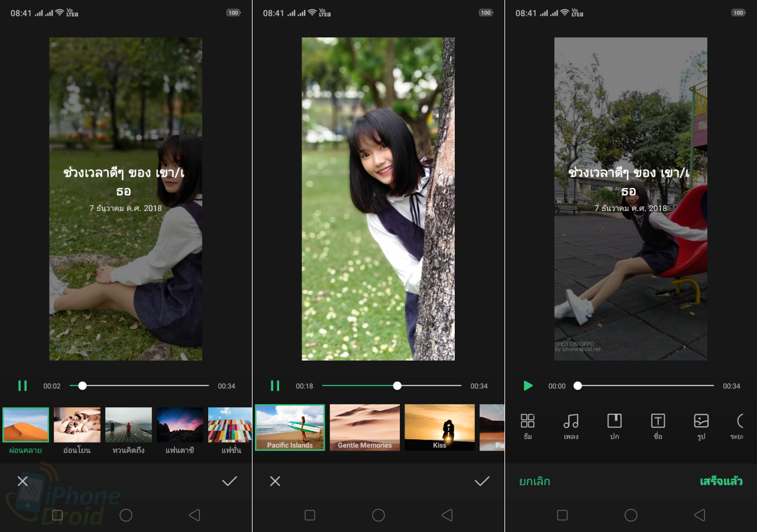
Task: Select the หวนคิดถึง theme thumbnail
Action: point(128,425)
